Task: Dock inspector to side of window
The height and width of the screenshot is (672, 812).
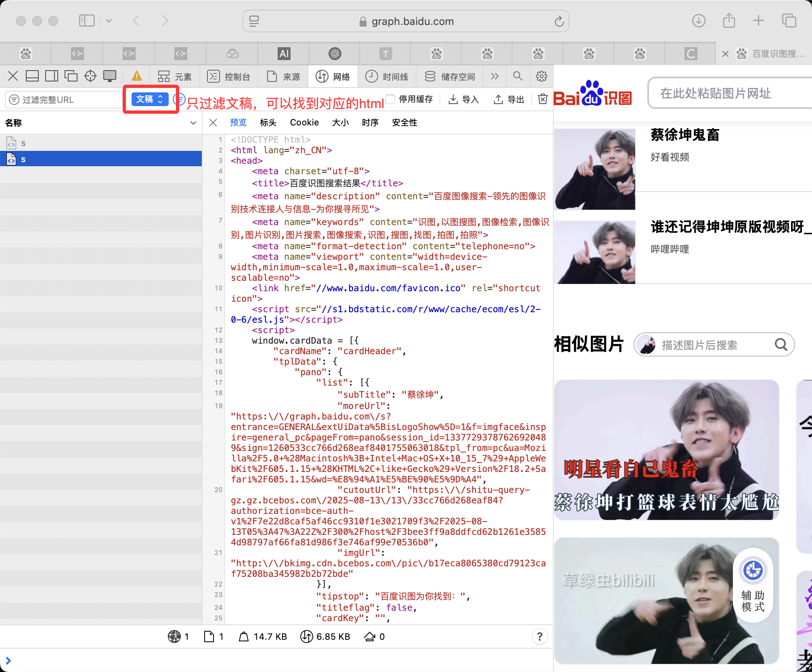Action: tap(52, 76)
